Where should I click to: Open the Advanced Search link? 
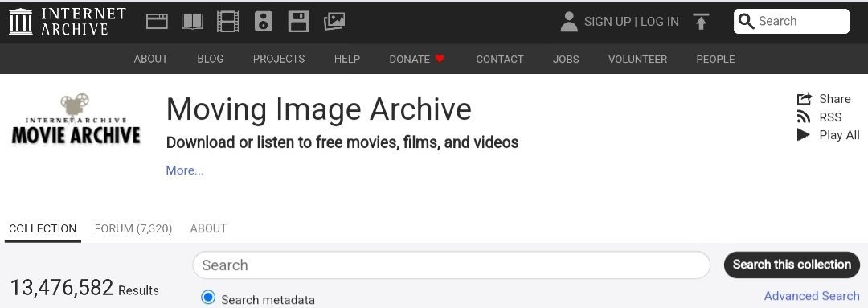coord(812,296)
